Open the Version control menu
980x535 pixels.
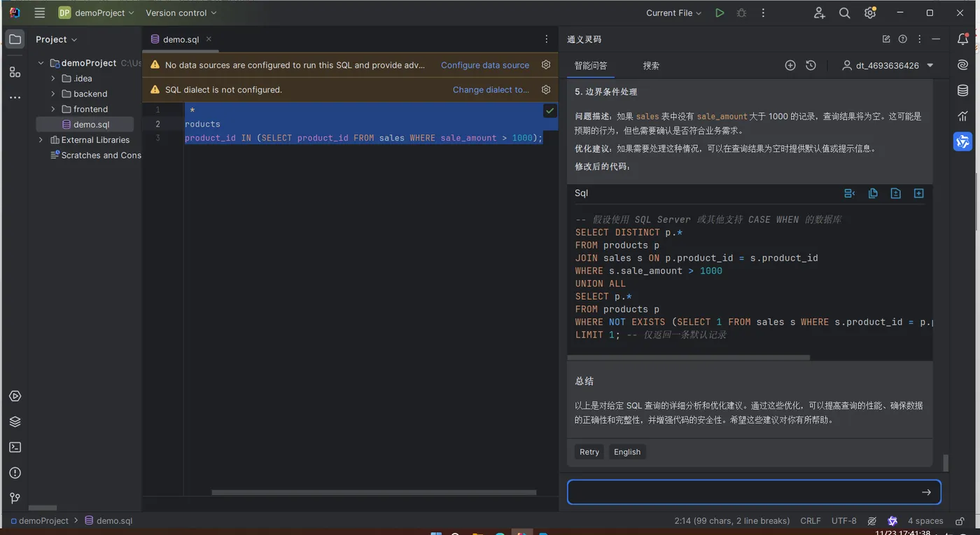tap(181, 13)
